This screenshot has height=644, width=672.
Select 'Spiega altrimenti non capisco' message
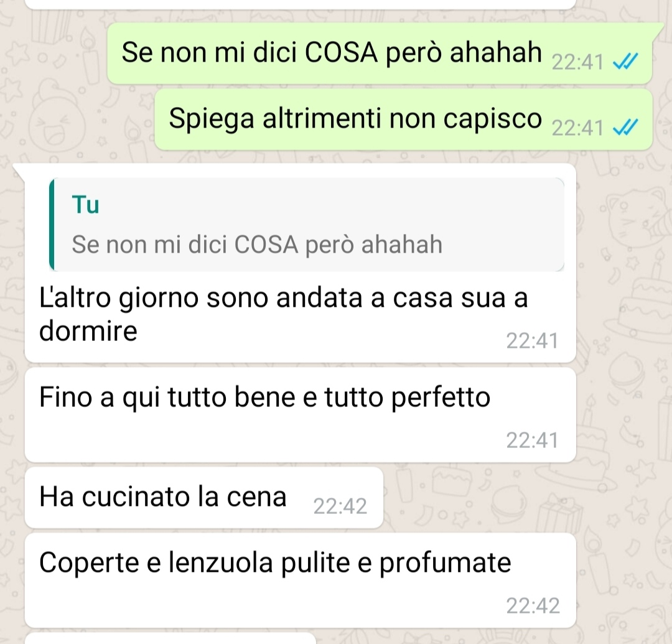click(x=403, y=119)
